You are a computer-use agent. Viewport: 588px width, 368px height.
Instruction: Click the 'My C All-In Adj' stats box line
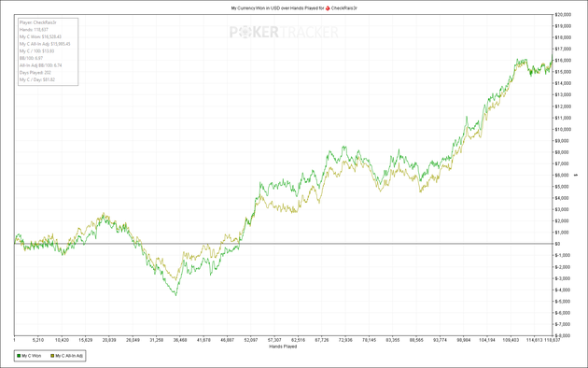45,44
